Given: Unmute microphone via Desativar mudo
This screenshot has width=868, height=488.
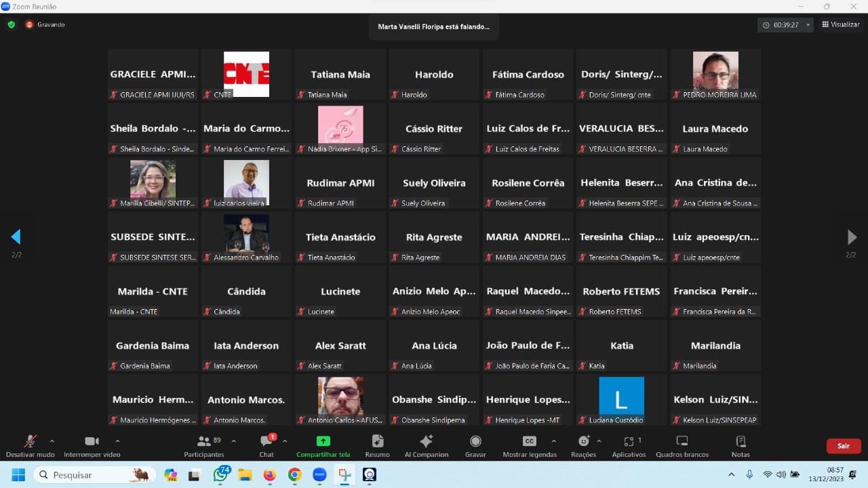Looking at the screenshot, I should click(30, 446).
